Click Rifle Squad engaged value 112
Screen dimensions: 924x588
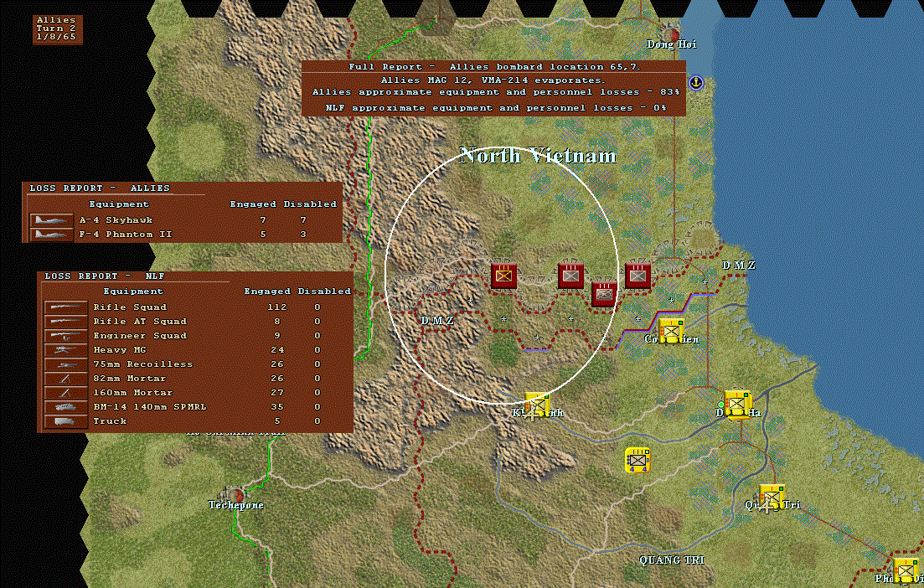(277, 307)
